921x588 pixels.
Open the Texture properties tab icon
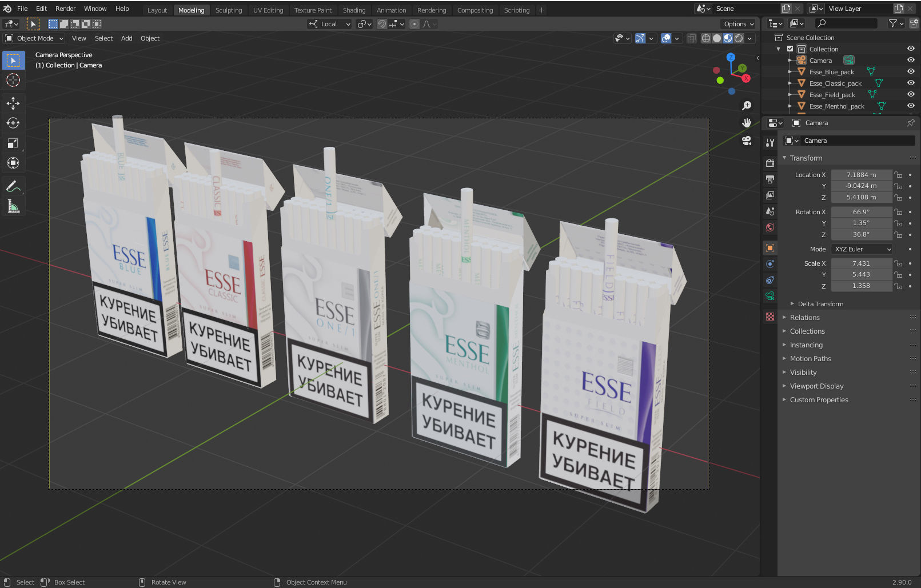pyautogui.click(x=770, y=317)
